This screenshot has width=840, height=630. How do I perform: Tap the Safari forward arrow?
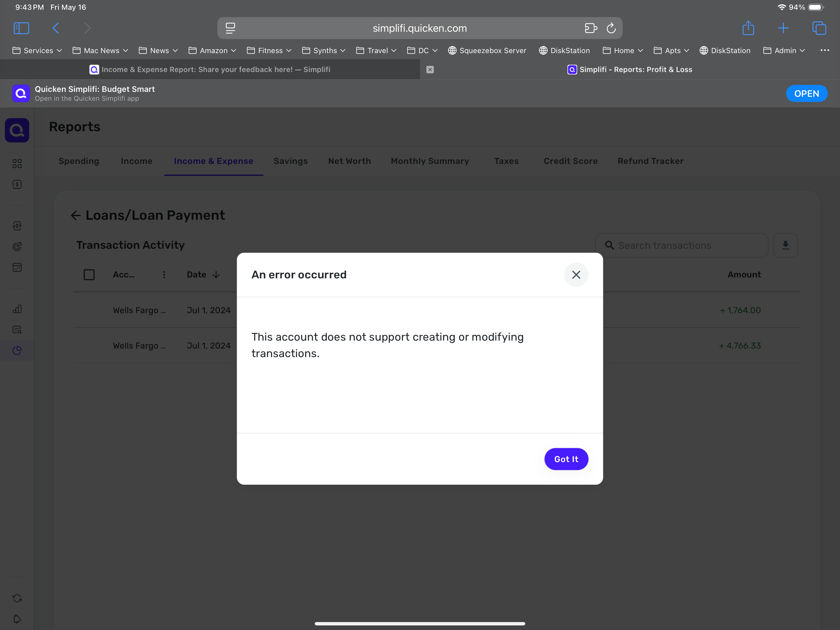tap(87, 28)
